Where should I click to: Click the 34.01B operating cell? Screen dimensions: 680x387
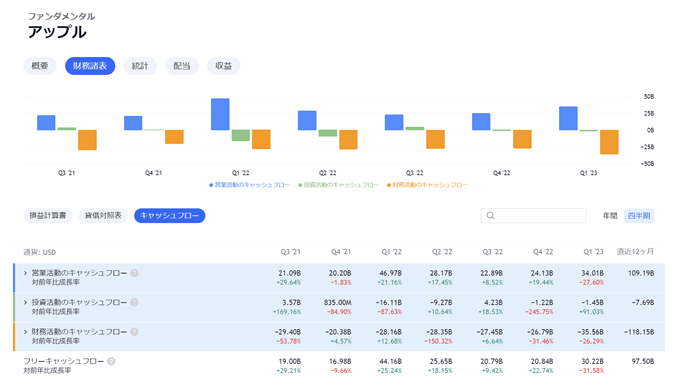tap(592, 273)
